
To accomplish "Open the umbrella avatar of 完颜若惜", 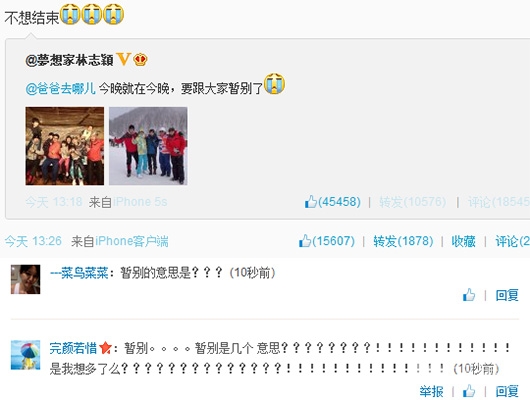I will [26, 355].
